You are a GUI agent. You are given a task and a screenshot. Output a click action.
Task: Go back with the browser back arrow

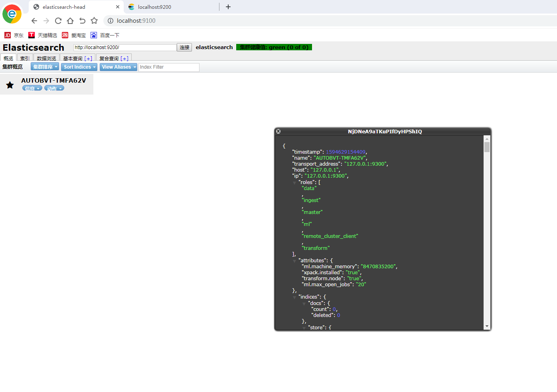[x=34, y=21]
